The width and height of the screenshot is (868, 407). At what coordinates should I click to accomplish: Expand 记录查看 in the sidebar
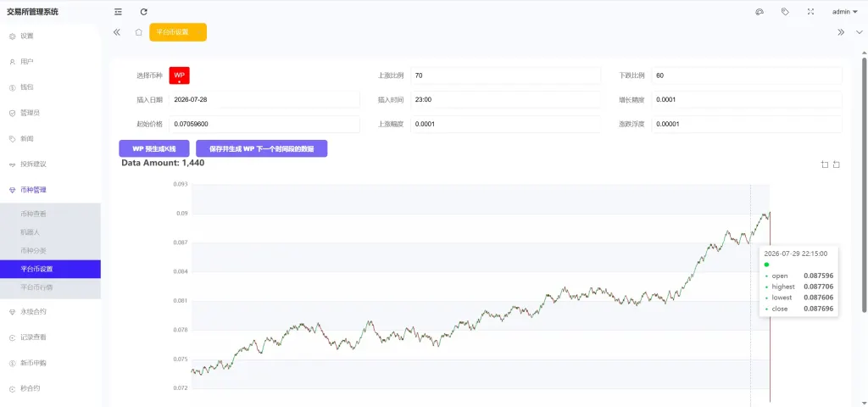click(x=50, y=337)
